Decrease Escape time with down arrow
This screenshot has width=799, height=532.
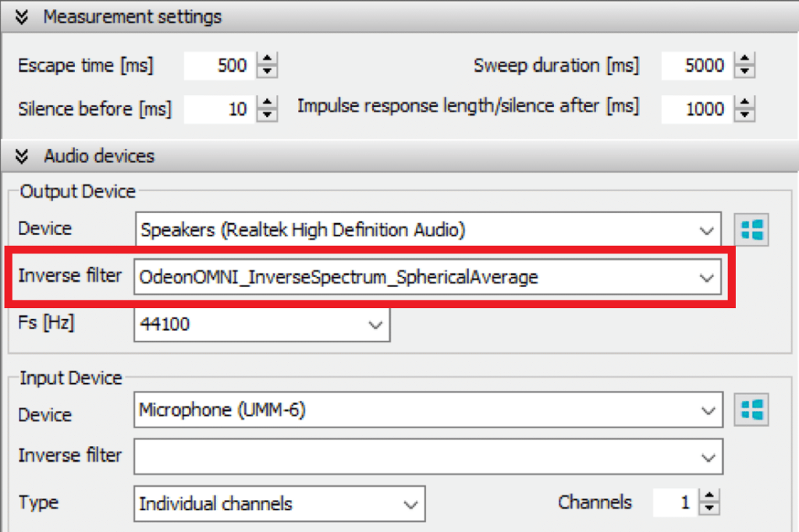[268, 72]
